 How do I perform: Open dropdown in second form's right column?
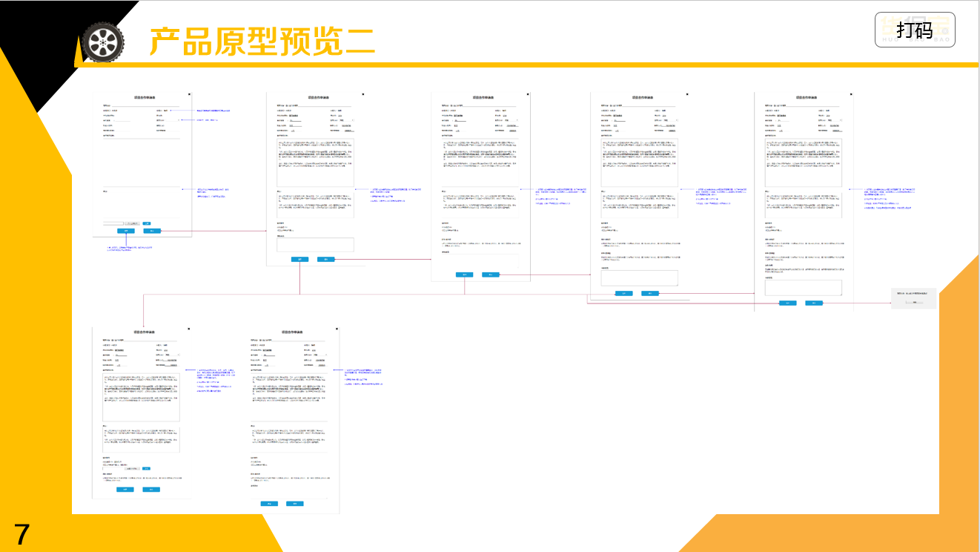tap(344, 121)
